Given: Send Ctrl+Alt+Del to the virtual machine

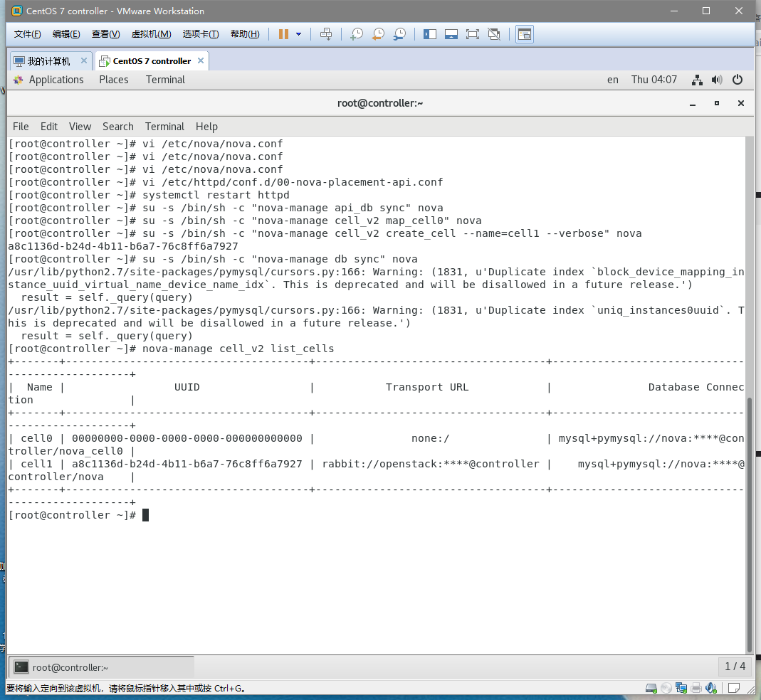Looking at the screenshot, I should pyautogui.click(x=325, y=33).
